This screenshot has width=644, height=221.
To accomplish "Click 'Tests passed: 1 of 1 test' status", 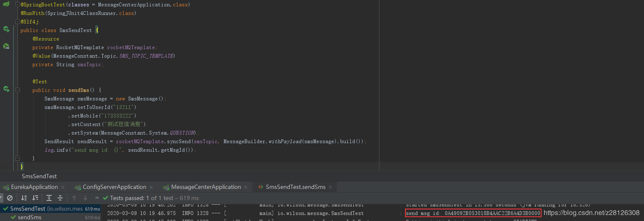I will (x=150, y=198).
